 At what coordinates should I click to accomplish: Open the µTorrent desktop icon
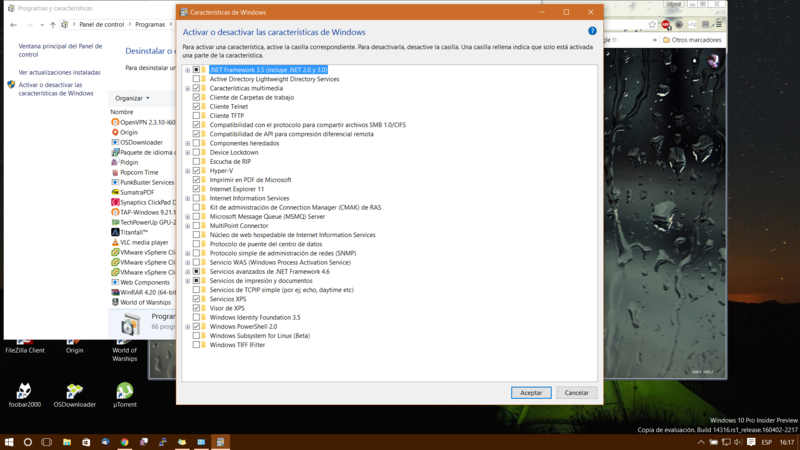[x=124, y=390]
